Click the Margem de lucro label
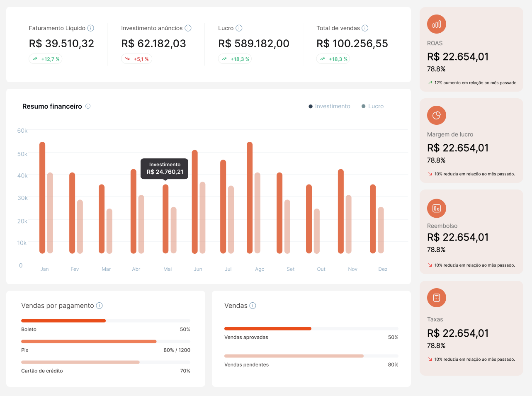The width and height of the screenshot is (532, 396). click(450, 134)
